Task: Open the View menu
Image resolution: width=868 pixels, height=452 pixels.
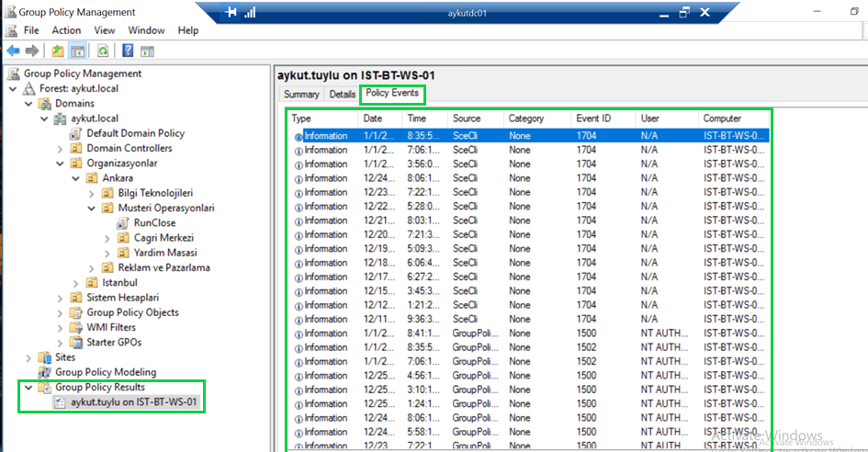Action: pyautogui.click(x=104, y=30)
